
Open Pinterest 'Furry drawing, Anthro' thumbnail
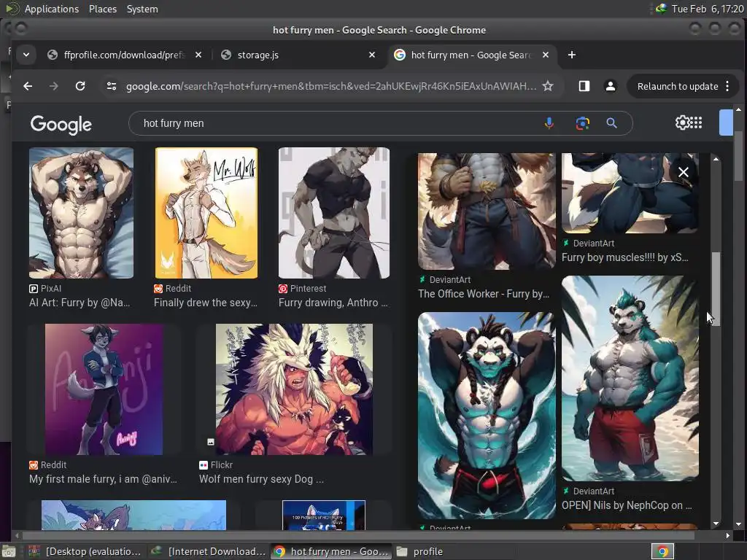[x=334, y=213]
